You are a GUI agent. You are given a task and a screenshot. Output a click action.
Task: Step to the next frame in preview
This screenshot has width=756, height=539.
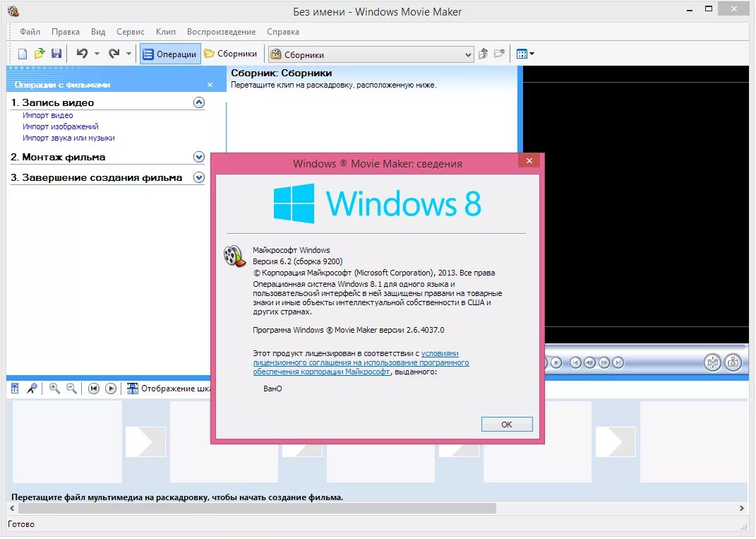tap(604, 362)
